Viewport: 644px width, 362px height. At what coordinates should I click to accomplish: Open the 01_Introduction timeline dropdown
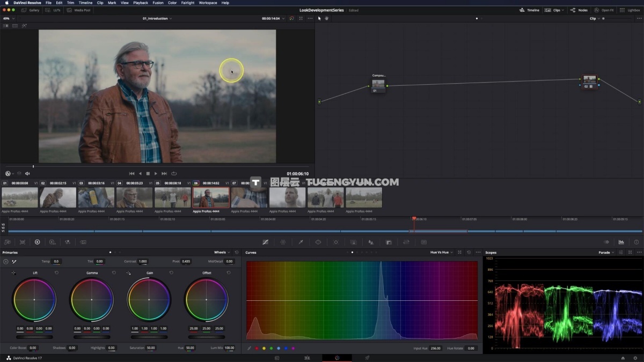point(157,18)
